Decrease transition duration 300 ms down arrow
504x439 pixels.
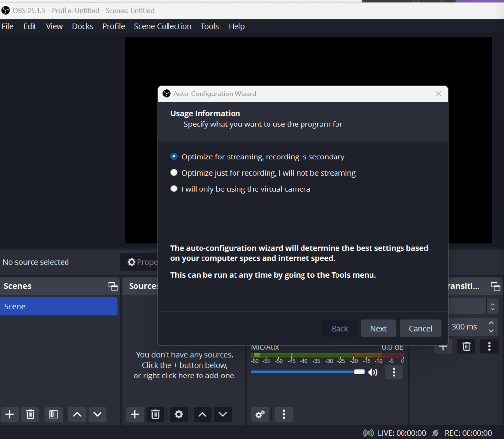(x=491, y=330)
